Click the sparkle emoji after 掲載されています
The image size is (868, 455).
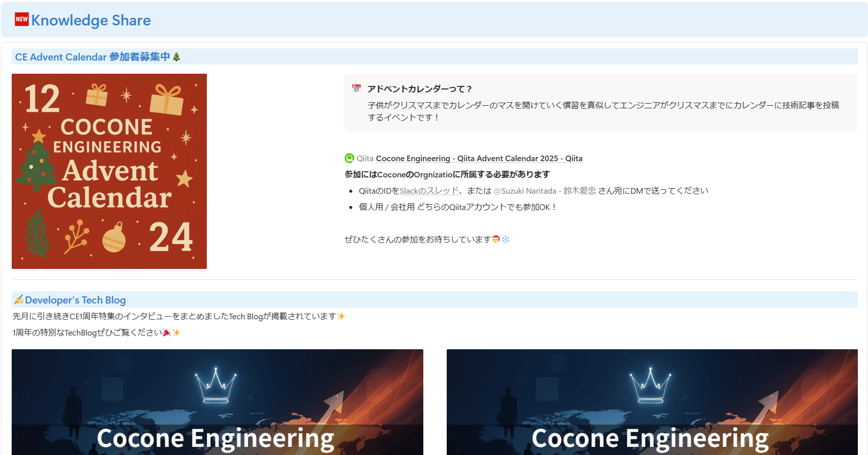pyautogui.click(x=341, y=316)
